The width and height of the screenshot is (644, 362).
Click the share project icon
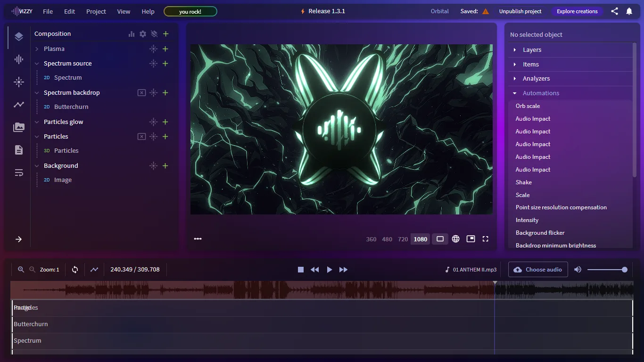click(614, 11)
